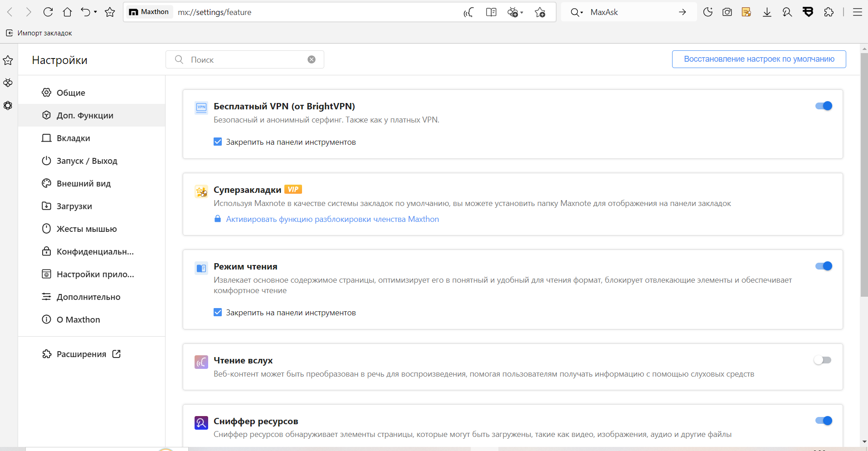Open the О Maxthon section
This screenshot has width=868, height=451.
coord(92,319)
